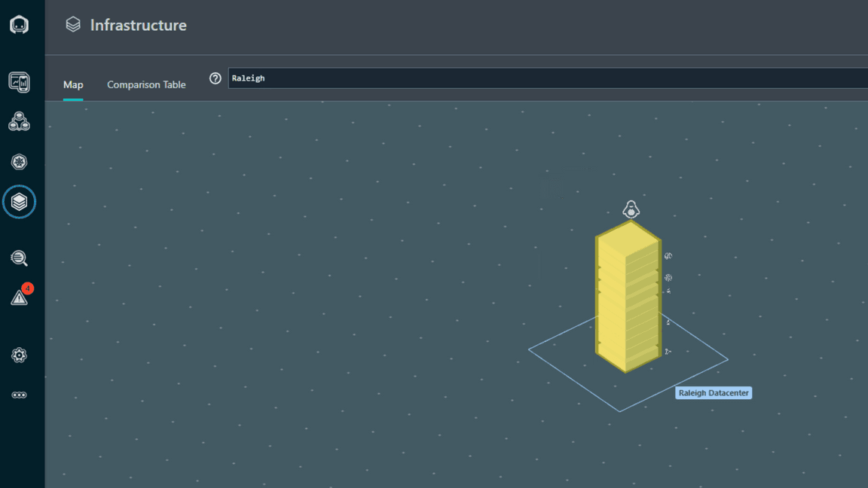Select the Infrastructure layers icon in sidebar
Image resolution: width=868 pixels, height=488 pixels.
19,202
